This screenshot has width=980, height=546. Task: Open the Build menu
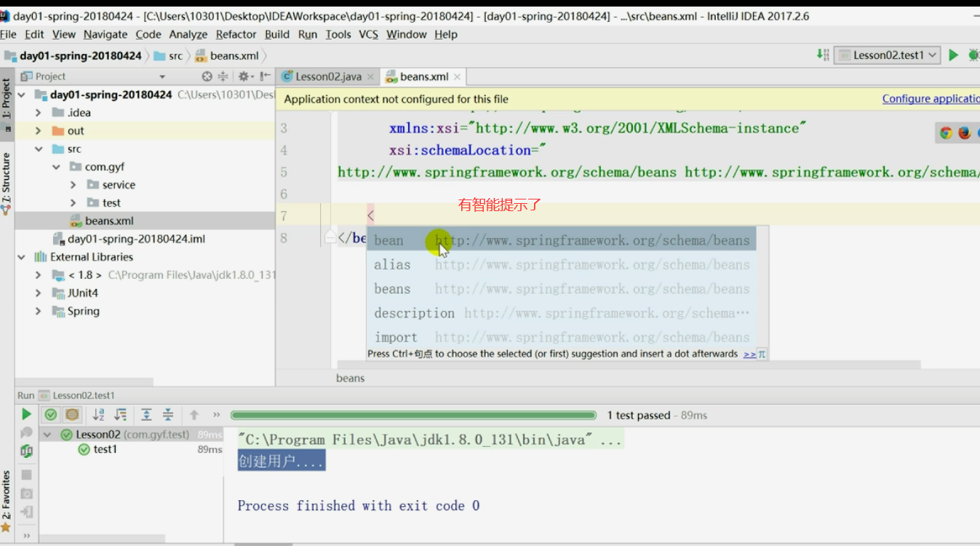tap(277, 34)
